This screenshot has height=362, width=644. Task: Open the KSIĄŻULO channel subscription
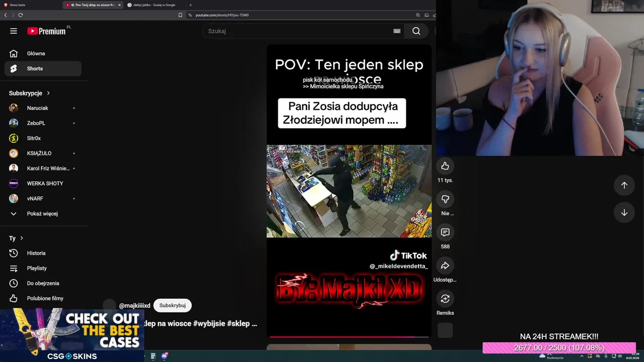point(43,153)
